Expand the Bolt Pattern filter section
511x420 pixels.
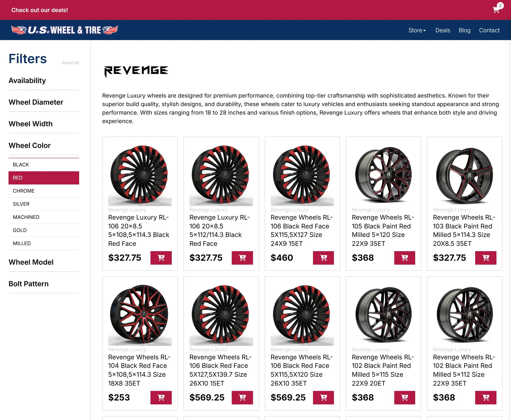pyautogui.click(x=29, y=284)
